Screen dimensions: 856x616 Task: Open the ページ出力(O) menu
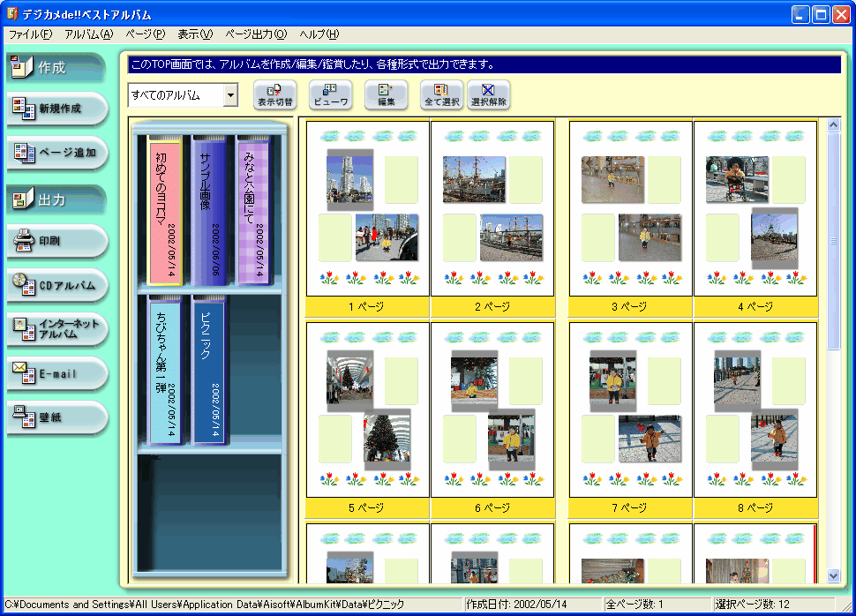tap(256, 34)
